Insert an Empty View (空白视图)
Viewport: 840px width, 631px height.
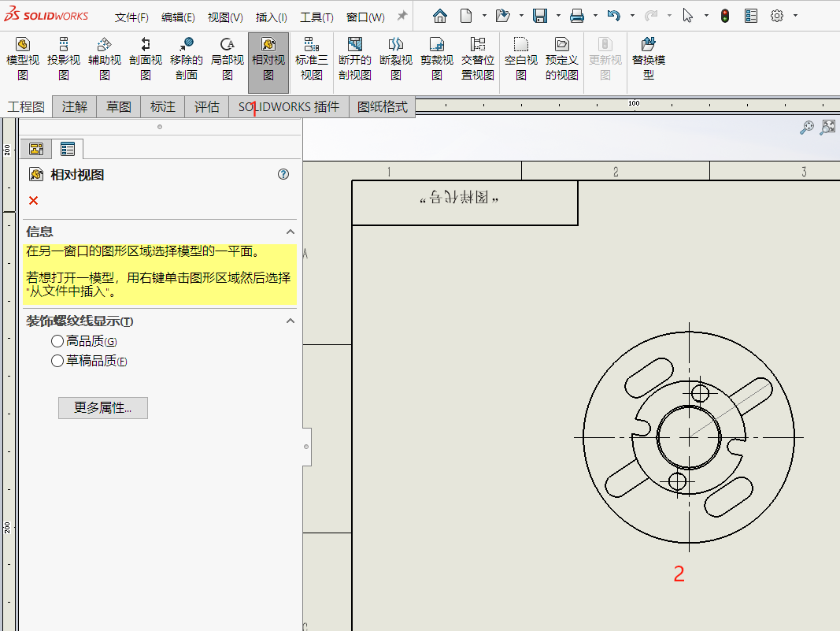point(520,59)
